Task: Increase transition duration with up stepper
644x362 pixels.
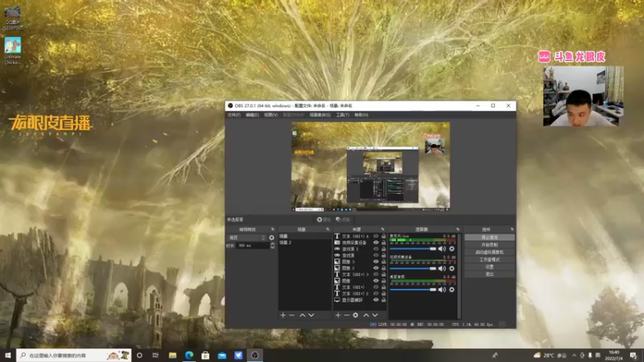Action: 272,244
